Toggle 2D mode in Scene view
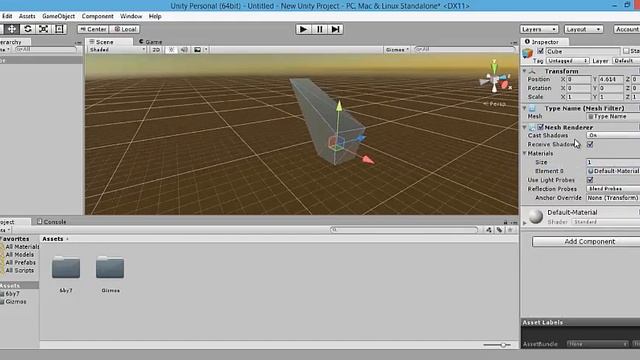 click(x=156, y=50)
